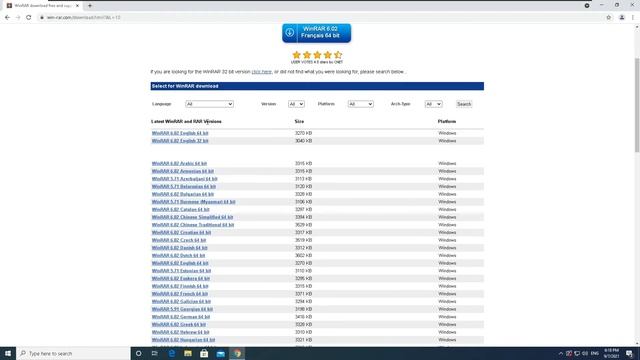Screen dimensions: 640x360
Task: Click the ENG language indicator in tray
Action: coord(595,353)
